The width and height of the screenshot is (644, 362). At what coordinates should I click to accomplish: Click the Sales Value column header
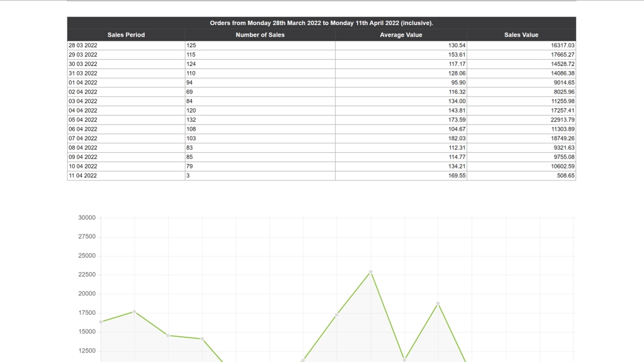521,35
